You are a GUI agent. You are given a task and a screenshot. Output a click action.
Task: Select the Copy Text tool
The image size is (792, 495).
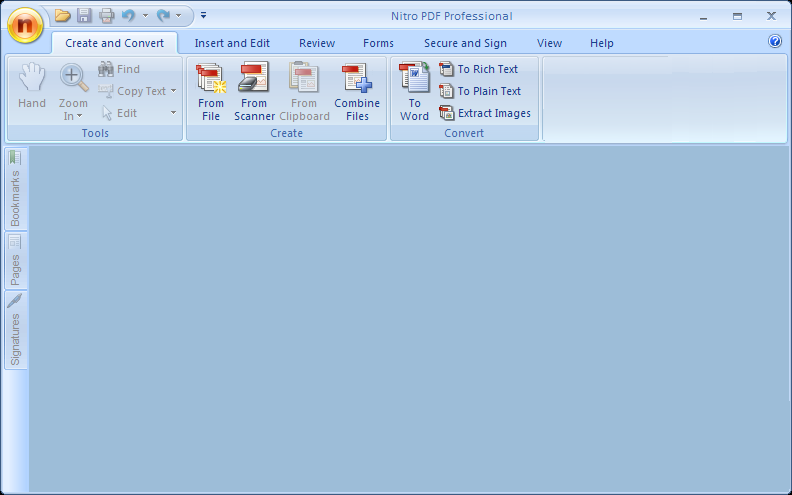(x=132, y=91)
